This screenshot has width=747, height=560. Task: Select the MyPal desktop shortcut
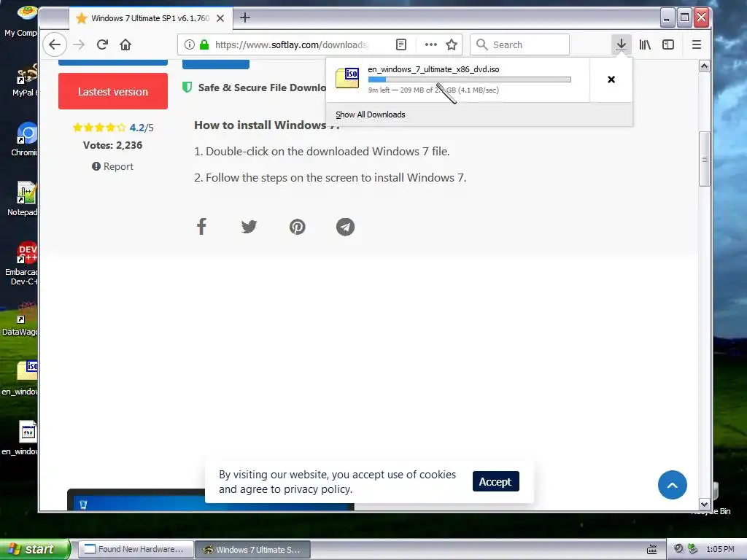[27, 74]
